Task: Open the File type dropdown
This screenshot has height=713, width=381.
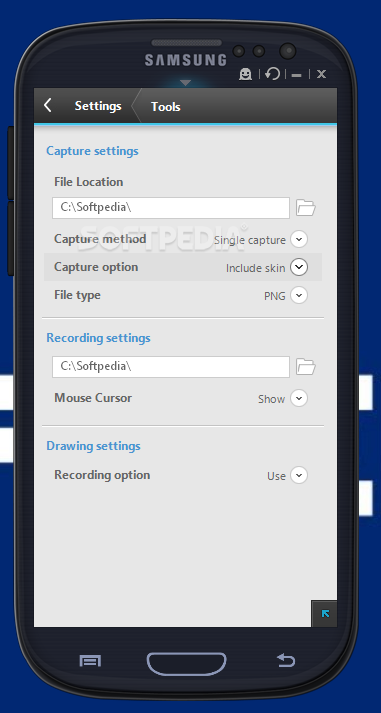Action: click(x=299, y=296)
